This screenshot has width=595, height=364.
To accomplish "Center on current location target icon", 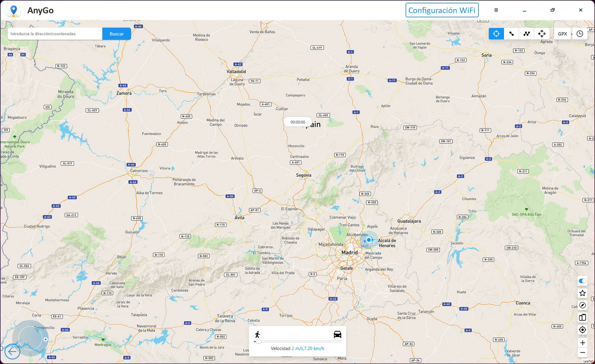I will (583, 330).
